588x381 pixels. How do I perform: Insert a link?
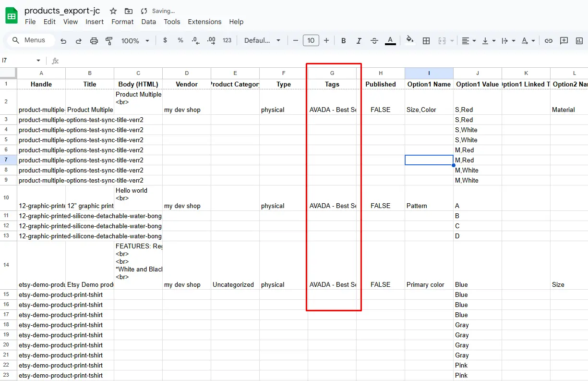coord(549,40)
